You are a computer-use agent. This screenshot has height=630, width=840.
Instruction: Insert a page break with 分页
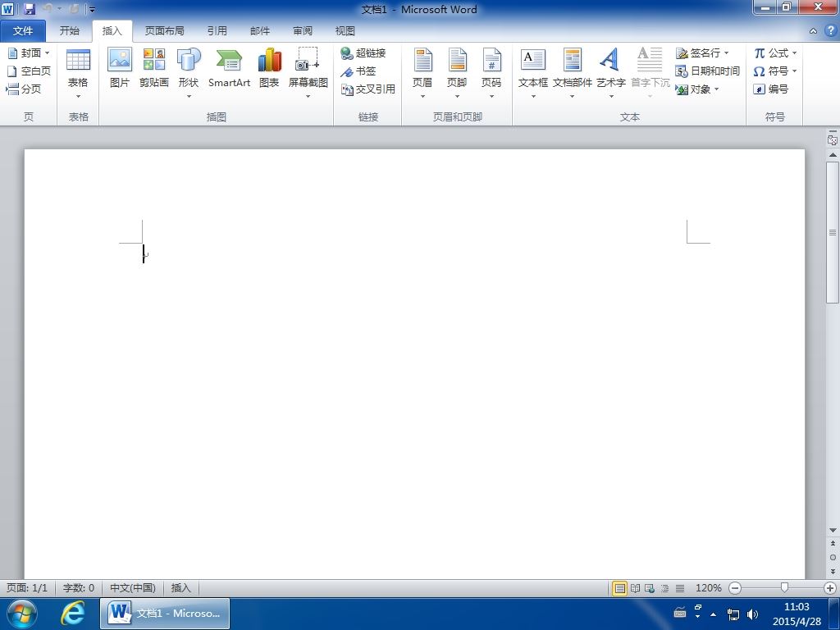(x=23, y=89)
